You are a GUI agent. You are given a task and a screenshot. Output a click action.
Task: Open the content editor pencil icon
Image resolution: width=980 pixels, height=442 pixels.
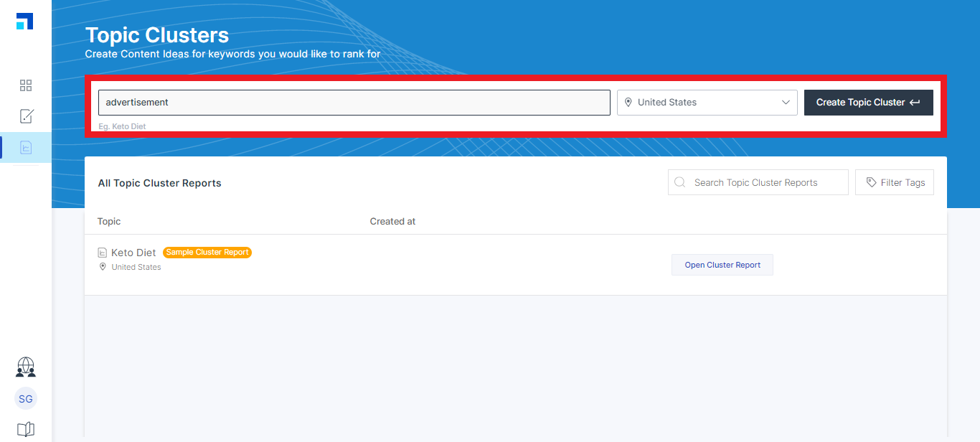click(x=26, y=116)
